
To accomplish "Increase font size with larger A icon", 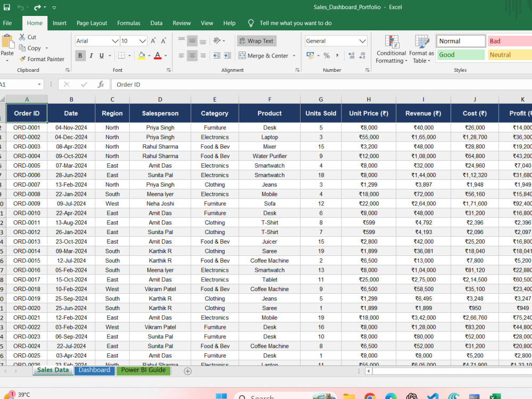I will pyautogui.click(x=153, y=41).
